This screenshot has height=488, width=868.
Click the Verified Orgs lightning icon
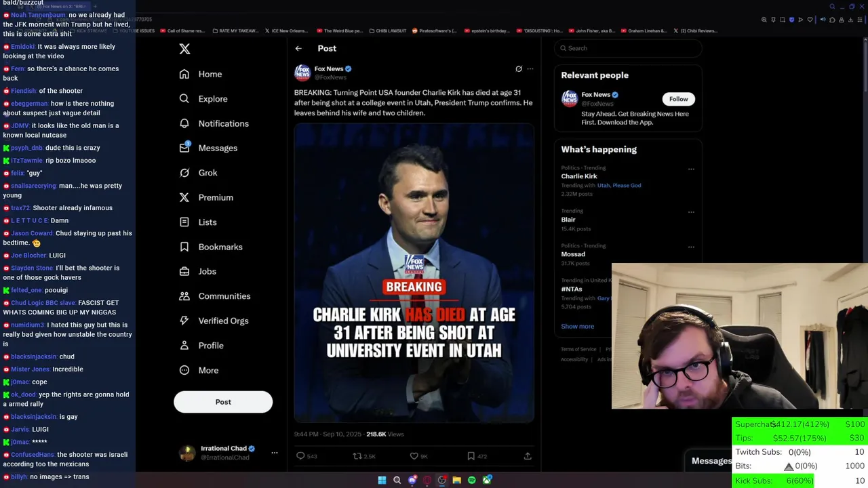(184, 321)
